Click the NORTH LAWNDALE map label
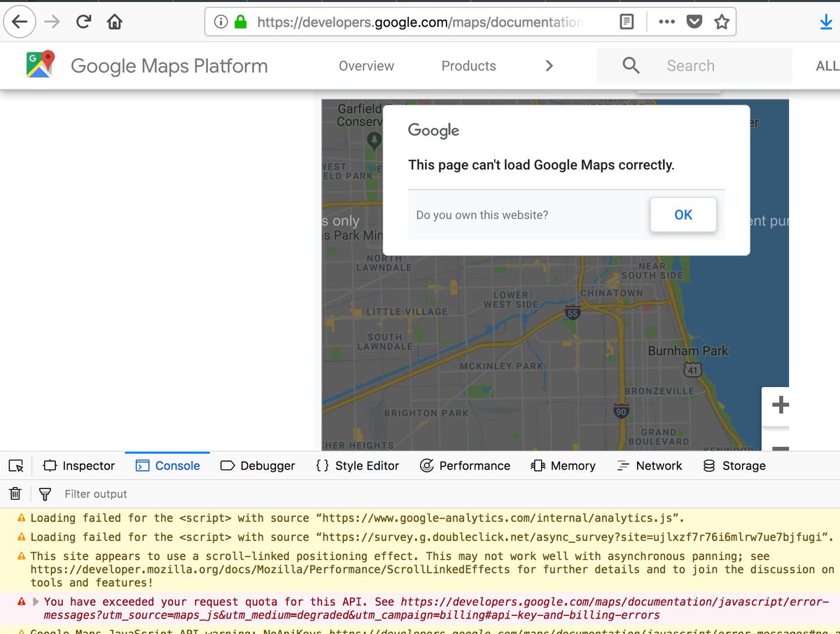 tap(384, 262)
